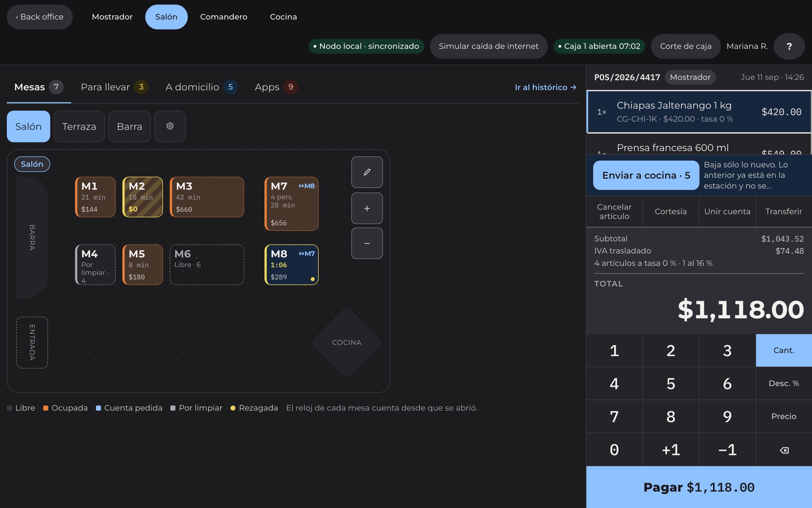Tap +1 on the keypad
This screenshot has width=812, height=508.
[x=671, y=449]
